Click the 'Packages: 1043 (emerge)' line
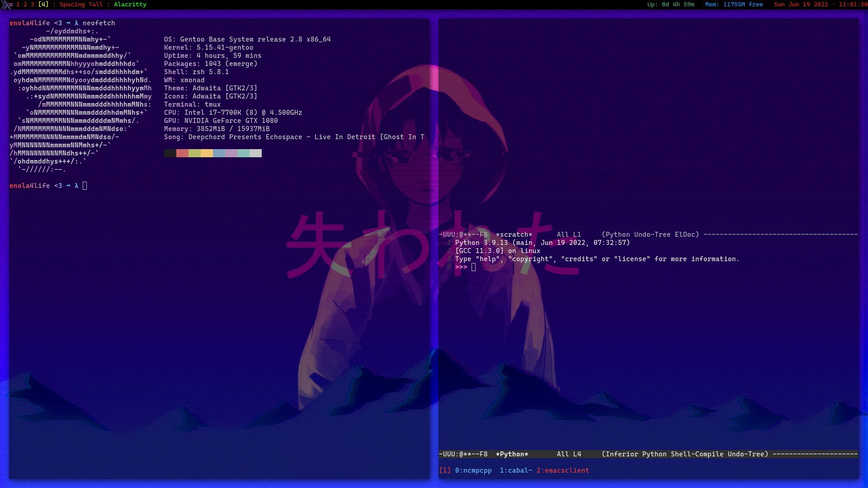The height and width of the screenshot is (488, 868). coord(211,64)
